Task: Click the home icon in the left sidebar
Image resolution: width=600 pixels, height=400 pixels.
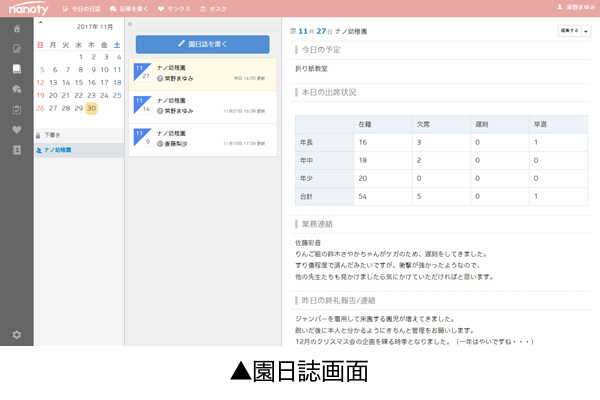Action: click(x=16, y=30)
